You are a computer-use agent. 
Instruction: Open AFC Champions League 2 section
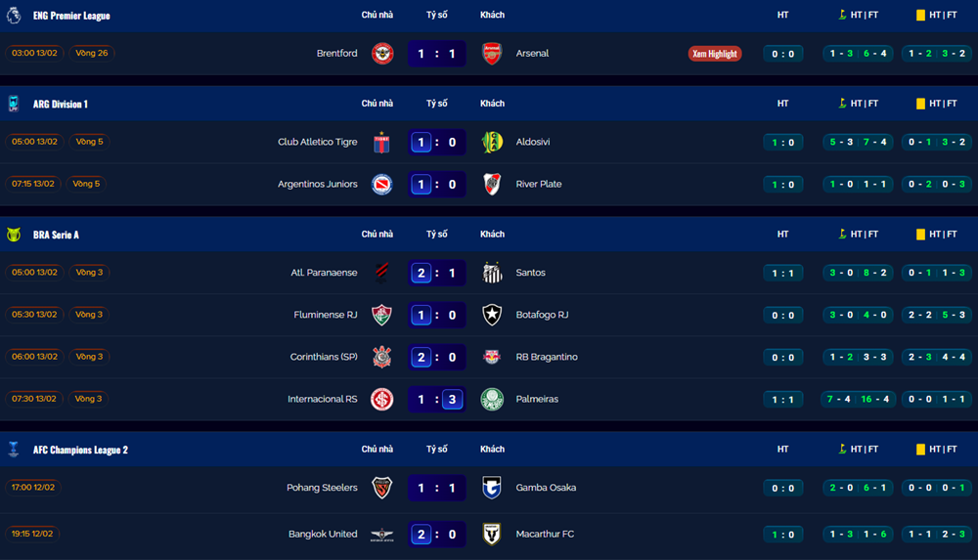(80, 450)
